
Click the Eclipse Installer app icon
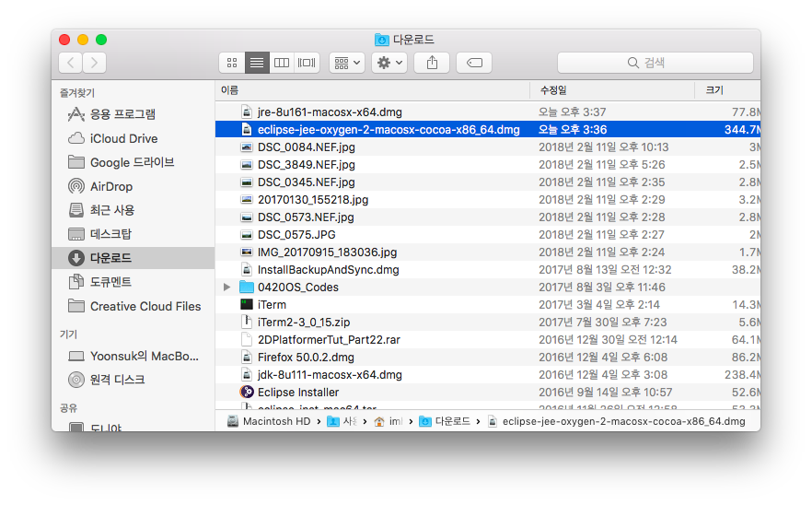247,392
